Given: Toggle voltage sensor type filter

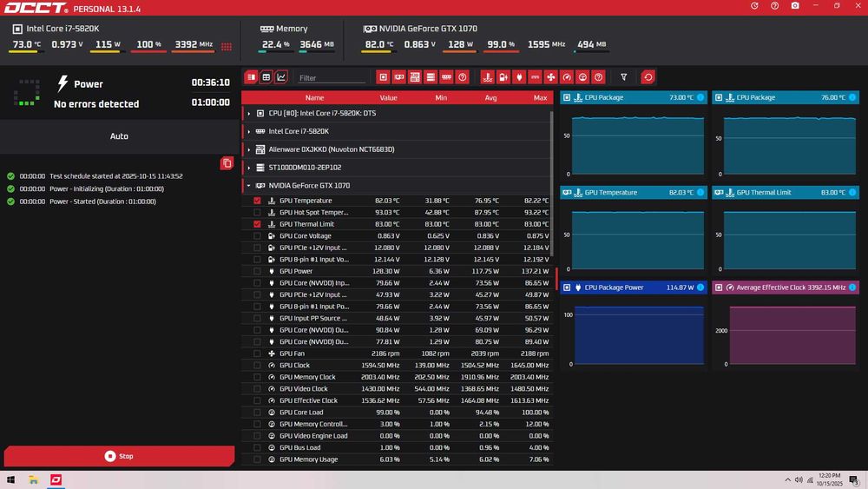Looking at the screenshot, I should (x=503, y=77).
